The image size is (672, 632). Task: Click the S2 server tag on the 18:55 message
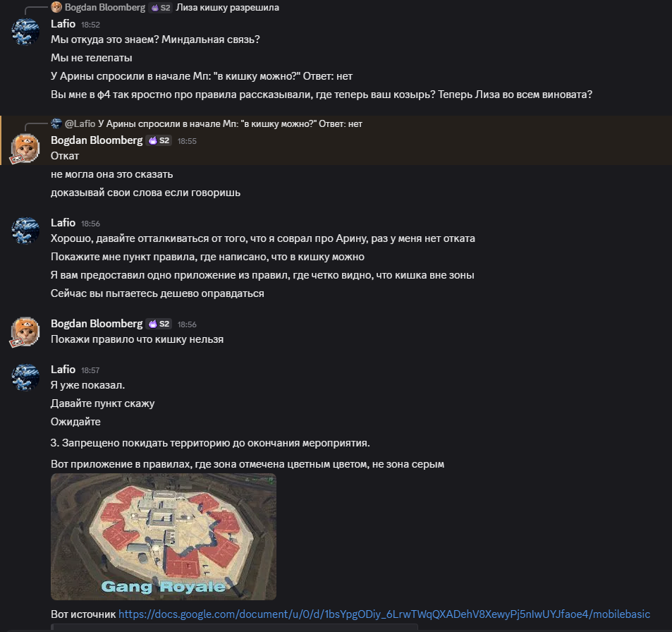click(x=159, y=140)
